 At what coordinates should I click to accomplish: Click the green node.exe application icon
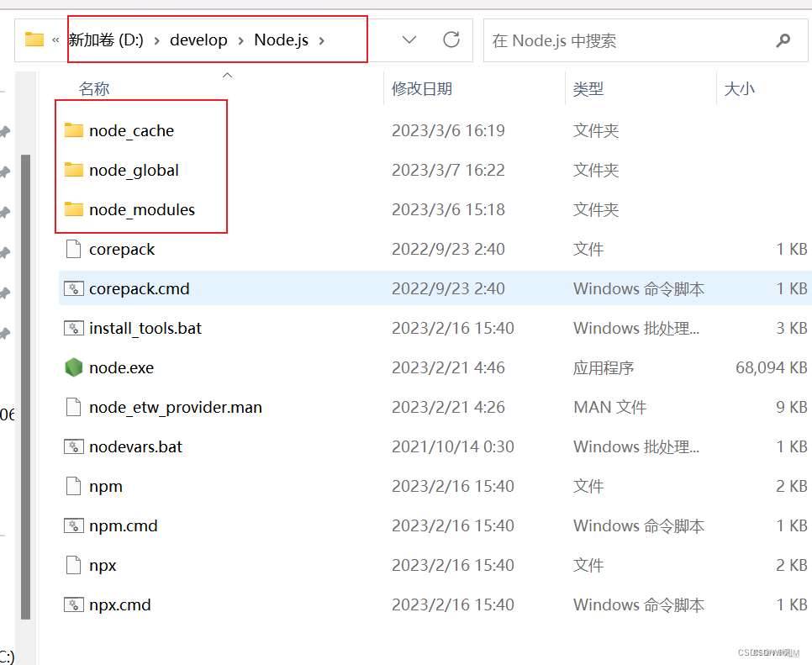[73, 367]
